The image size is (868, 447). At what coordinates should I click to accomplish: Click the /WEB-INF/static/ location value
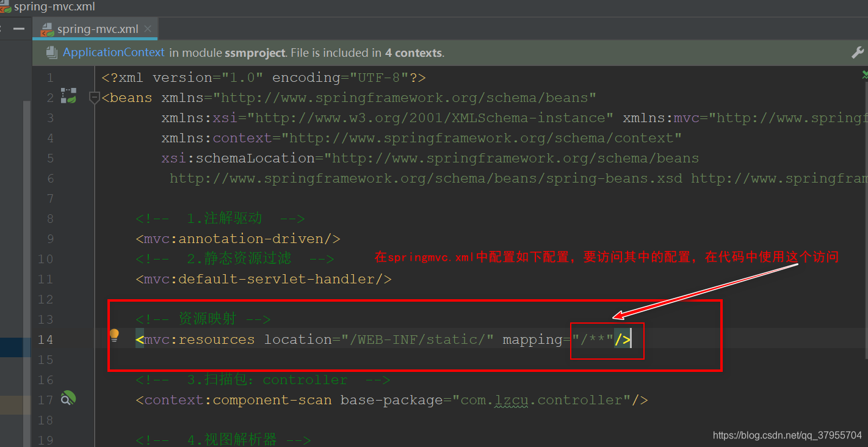coord(421,340)
